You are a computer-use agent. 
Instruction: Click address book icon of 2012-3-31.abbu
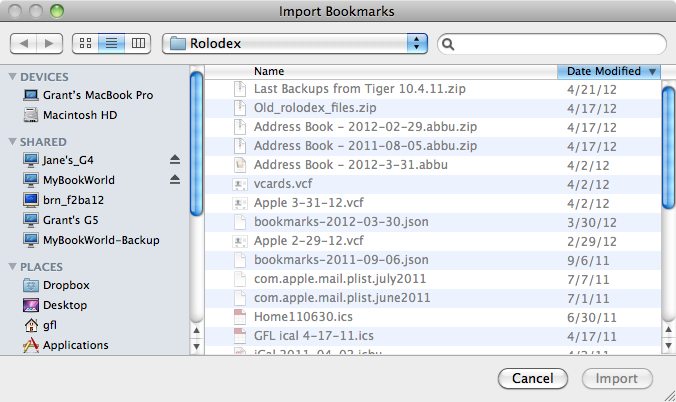pyautogui.click(x=240, y=165)
